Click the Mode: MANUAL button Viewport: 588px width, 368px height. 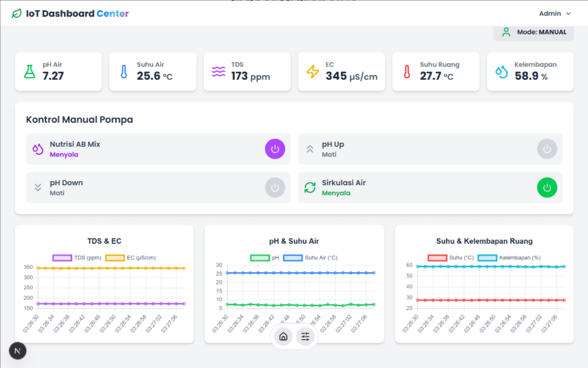[534, 32]
